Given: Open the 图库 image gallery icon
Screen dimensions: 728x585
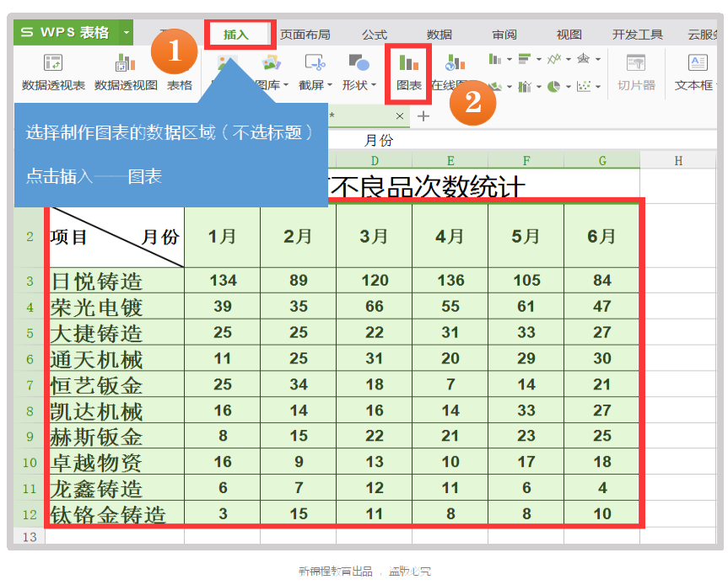Looking at the screenshot, I should pos(271,62).
